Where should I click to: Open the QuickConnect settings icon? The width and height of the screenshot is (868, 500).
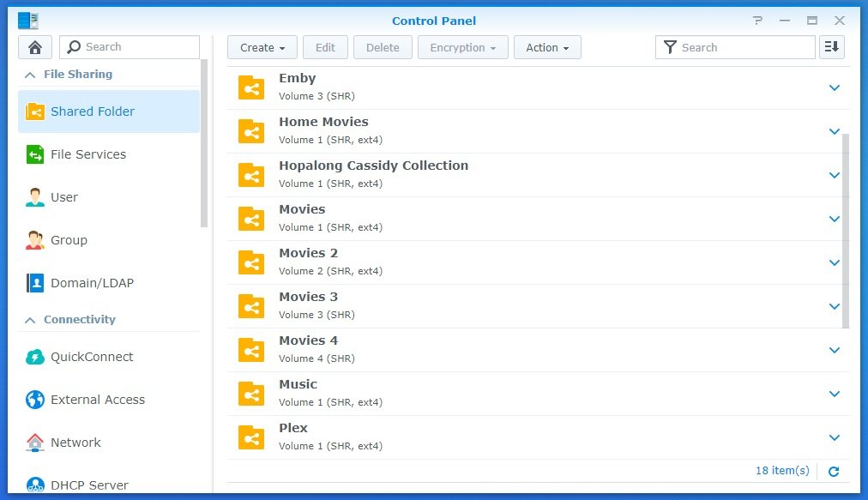(35, 357)
